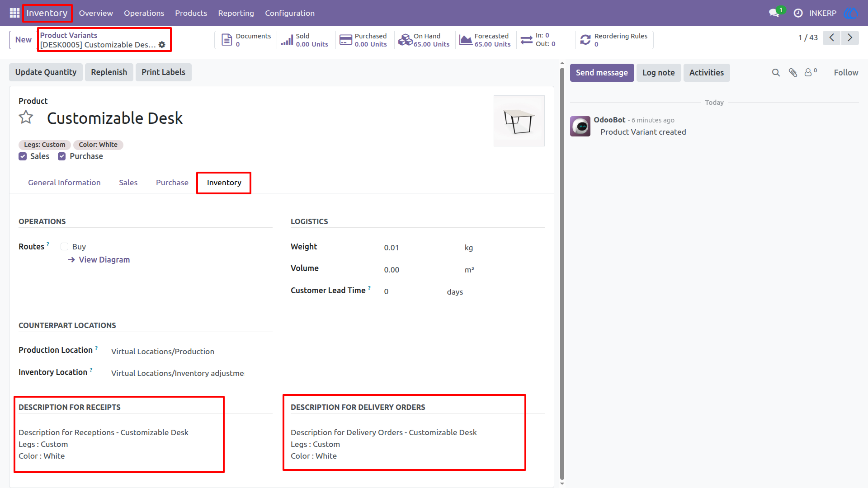
Task: Toggle the Purchase checkbox
Action: [x=62, y=156]
